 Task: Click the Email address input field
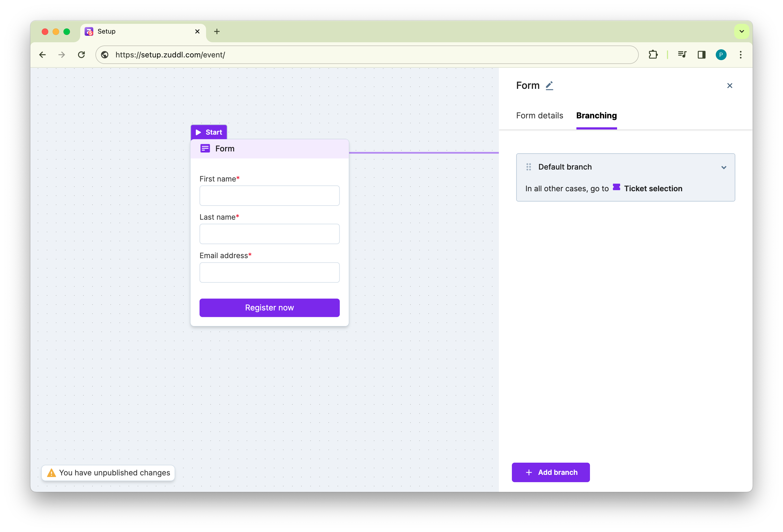tap(269, 273)
